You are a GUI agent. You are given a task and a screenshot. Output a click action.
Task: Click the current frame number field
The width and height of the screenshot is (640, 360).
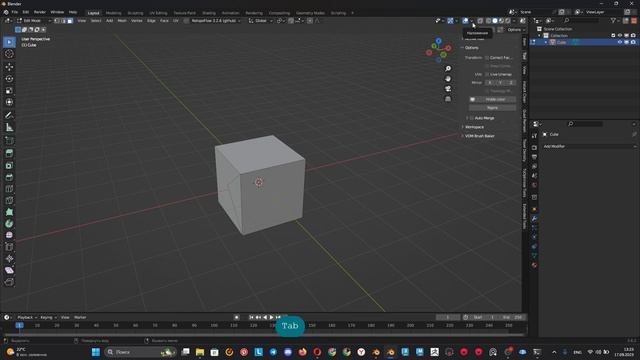click(x=448, y=317)
